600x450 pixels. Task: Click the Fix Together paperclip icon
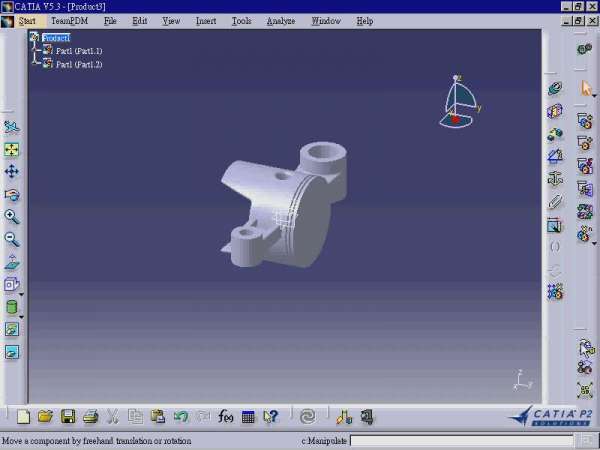coord(555,202)
